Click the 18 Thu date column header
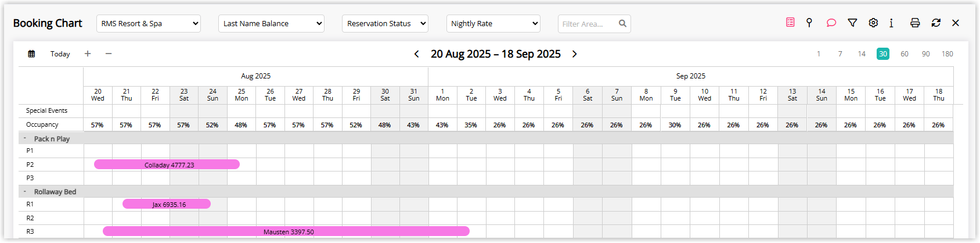Viewport: 980px width, 243px height. pyautogui.click(x=939, y=95)
